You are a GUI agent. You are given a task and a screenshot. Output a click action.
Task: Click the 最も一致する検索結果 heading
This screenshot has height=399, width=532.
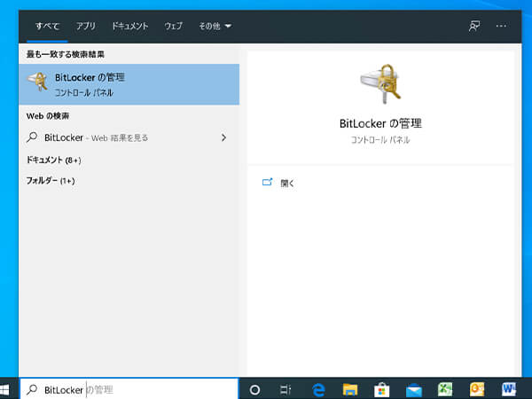pos(65,54)
